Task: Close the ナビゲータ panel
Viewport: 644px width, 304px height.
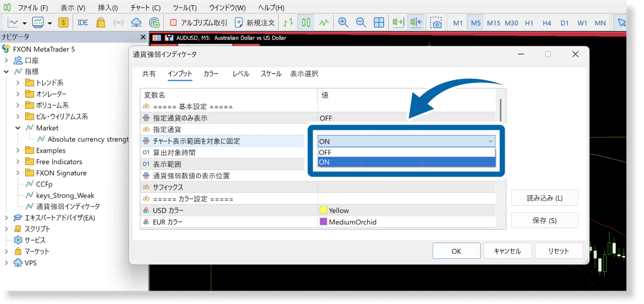Action: point(143,37)
